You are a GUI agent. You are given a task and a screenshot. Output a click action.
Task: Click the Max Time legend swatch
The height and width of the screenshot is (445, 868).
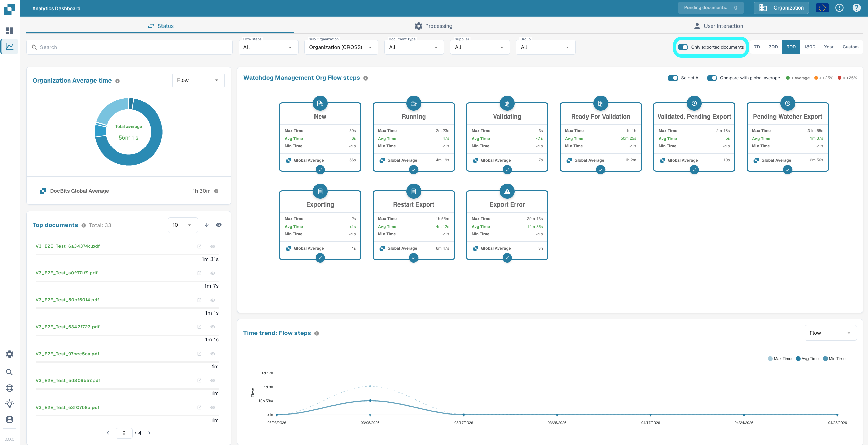pyautogui.click(x=770, y=359)
